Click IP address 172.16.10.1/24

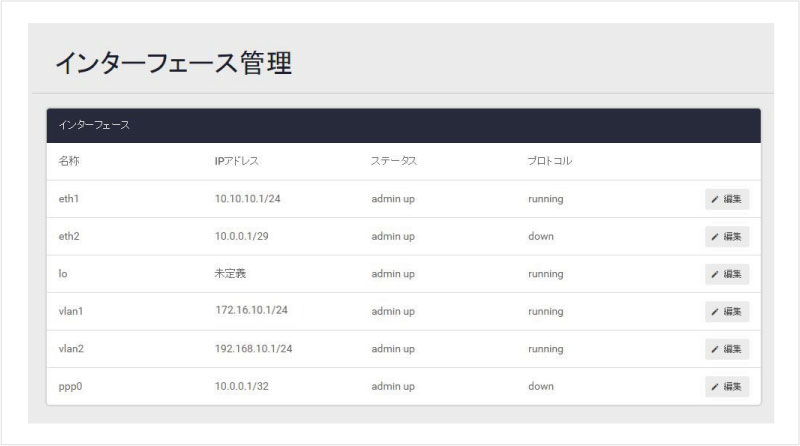coord(251,310)
